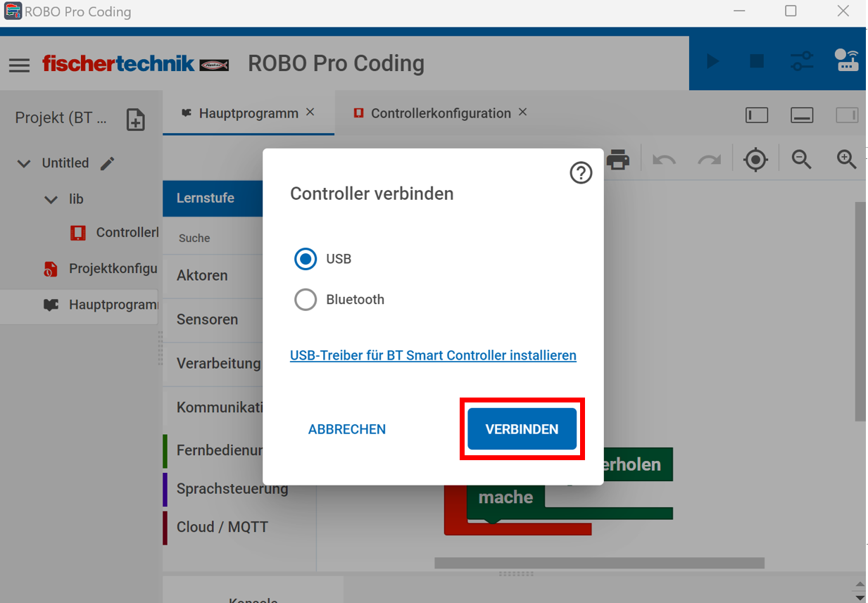Click the controller connection icon in the header
Screen dimensions: 868x603
pos(847,61)
